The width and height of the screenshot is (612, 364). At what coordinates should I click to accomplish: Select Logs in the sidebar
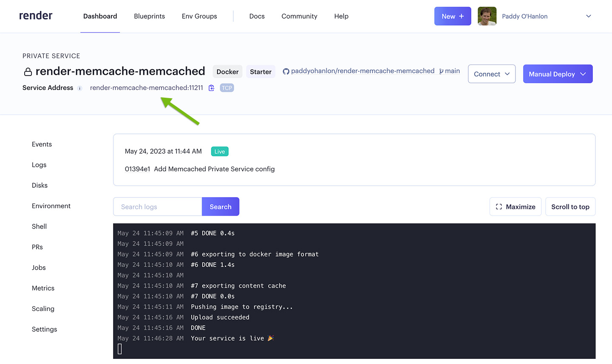pos(39,165)
